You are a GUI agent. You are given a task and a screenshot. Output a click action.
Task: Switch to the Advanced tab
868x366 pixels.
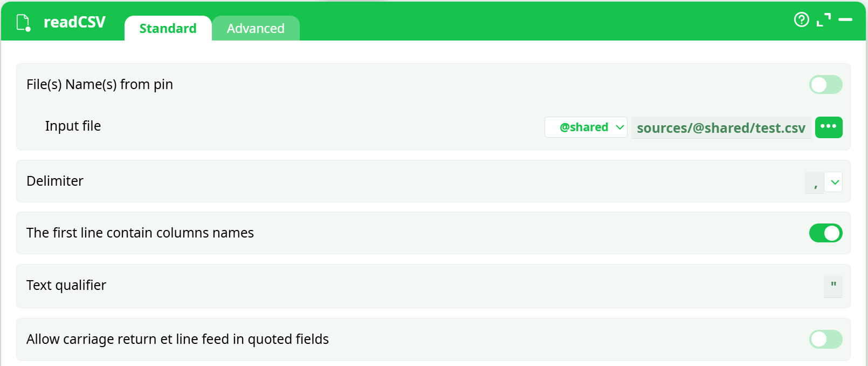click(256, 29)
